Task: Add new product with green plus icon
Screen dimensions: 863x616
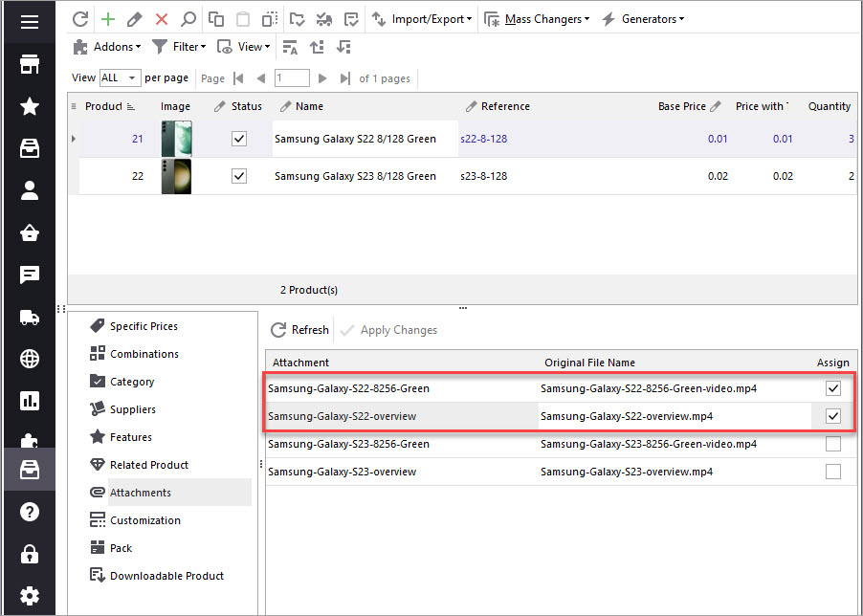Action: (108, 19)
